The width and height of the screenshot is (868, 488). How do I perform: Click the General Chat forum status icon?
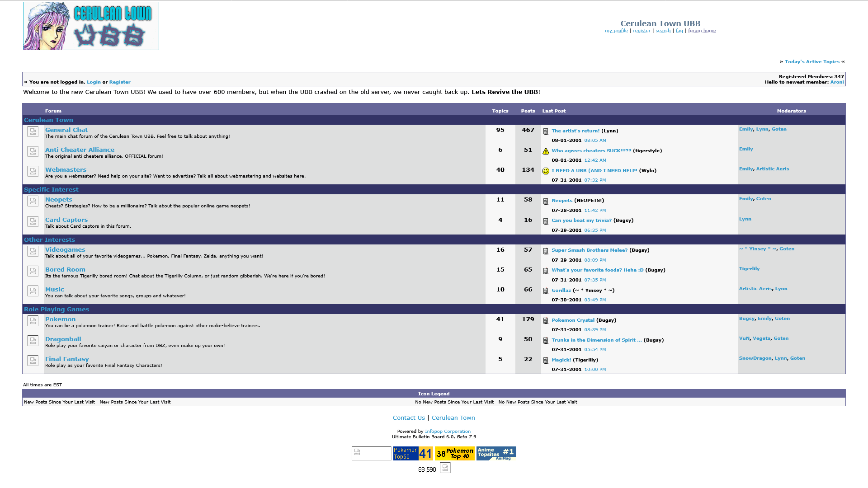click(x=33, y=131)
